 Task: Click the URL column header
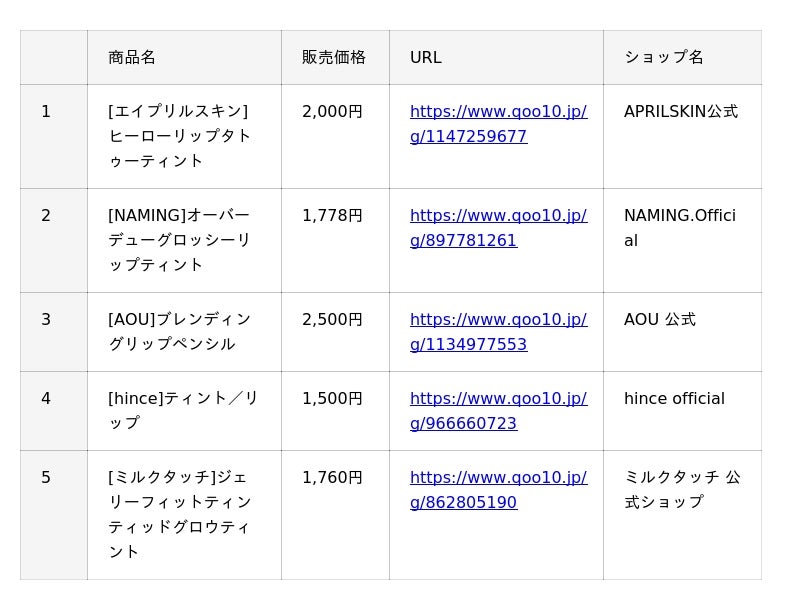point(426,57)
